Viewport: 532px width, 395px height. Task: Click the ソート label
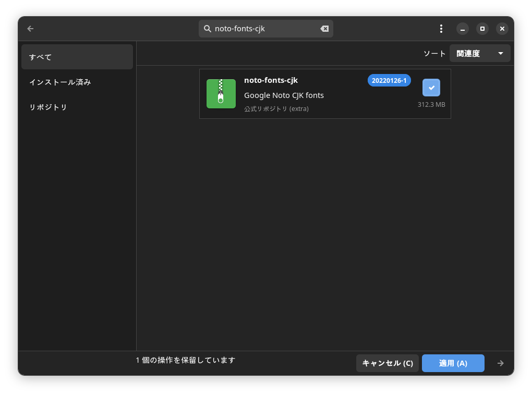434,54
